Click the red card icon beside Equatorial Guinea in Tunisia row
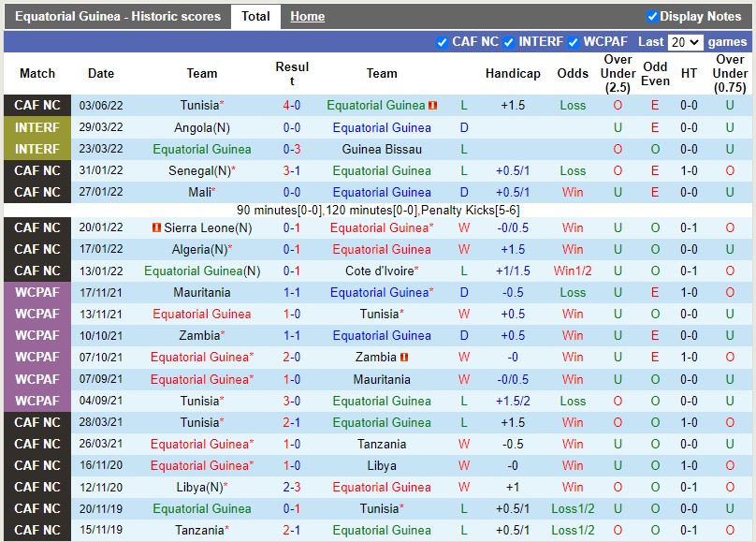The image size is (756, 542). (431, 105)
